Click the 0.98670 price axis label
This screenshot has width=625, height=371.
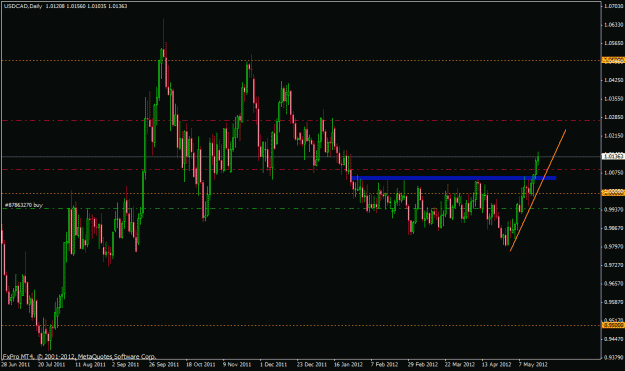(614, 228)
